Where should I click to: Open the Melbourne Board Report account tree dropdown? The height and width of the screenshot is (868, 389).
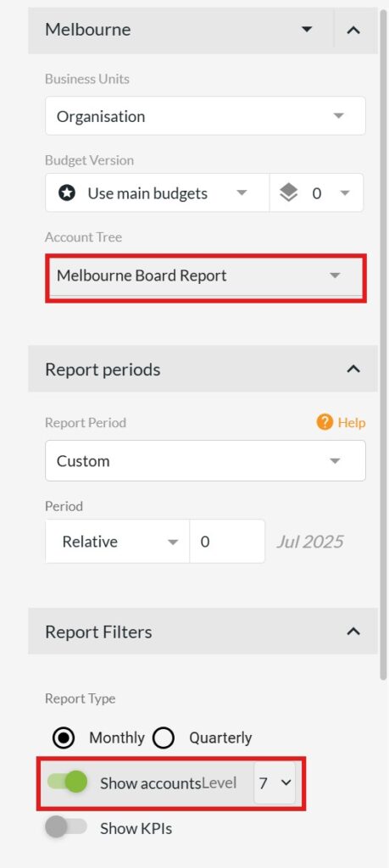pos(205,276)
